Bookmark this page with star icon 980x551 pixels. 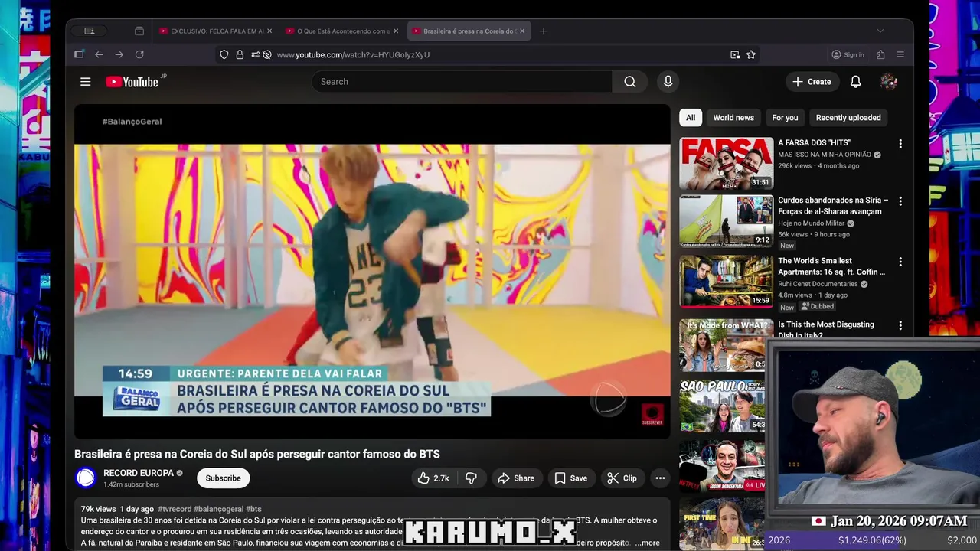pos(751,55)
